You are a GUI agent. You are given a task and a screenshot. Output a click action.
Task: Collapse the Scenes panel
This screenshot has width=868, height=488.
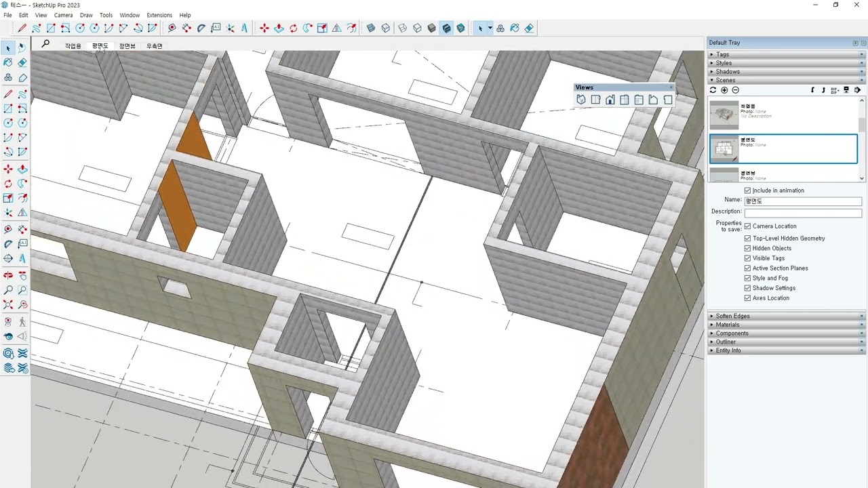tap(787, 80)
